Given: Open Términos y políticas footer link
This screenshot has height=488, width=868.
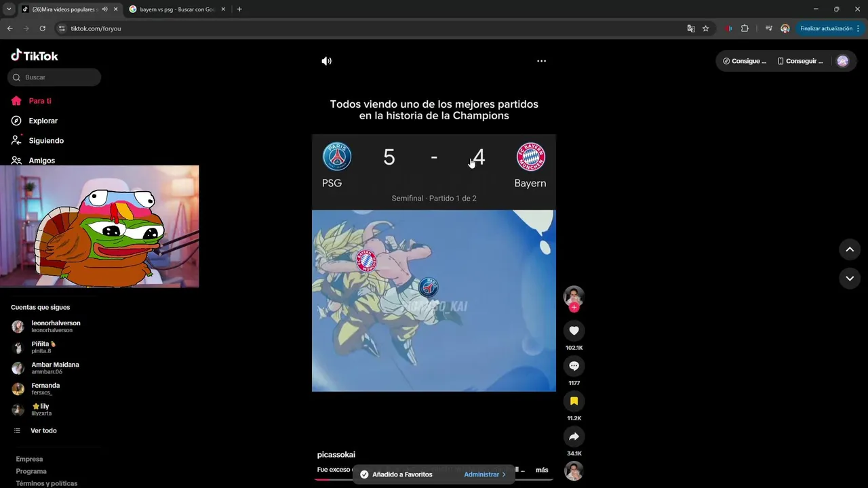Looking at the screenshot, I should [47, 483].
